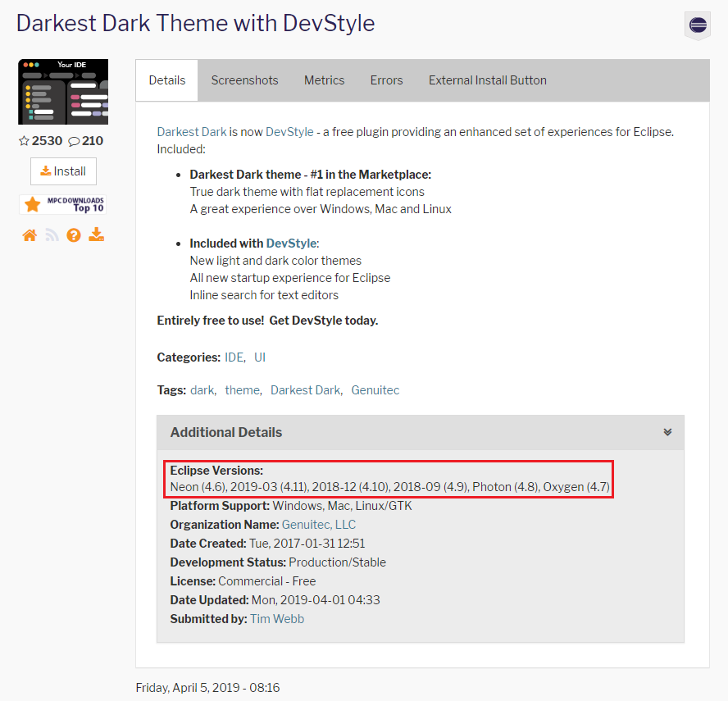Click the RSS feed icon
The width and height of the screenshot is (728, 701).
(x=52, y=235)
